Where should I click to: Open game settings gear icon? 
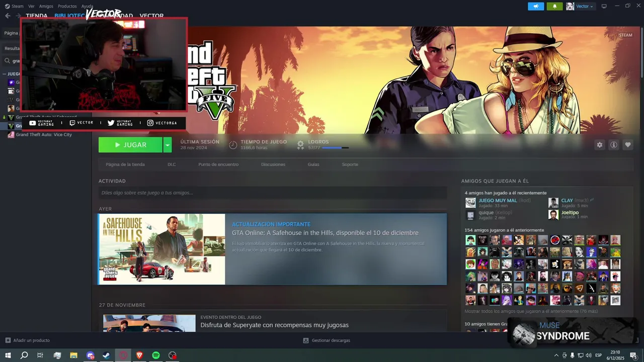pos(599,145)
